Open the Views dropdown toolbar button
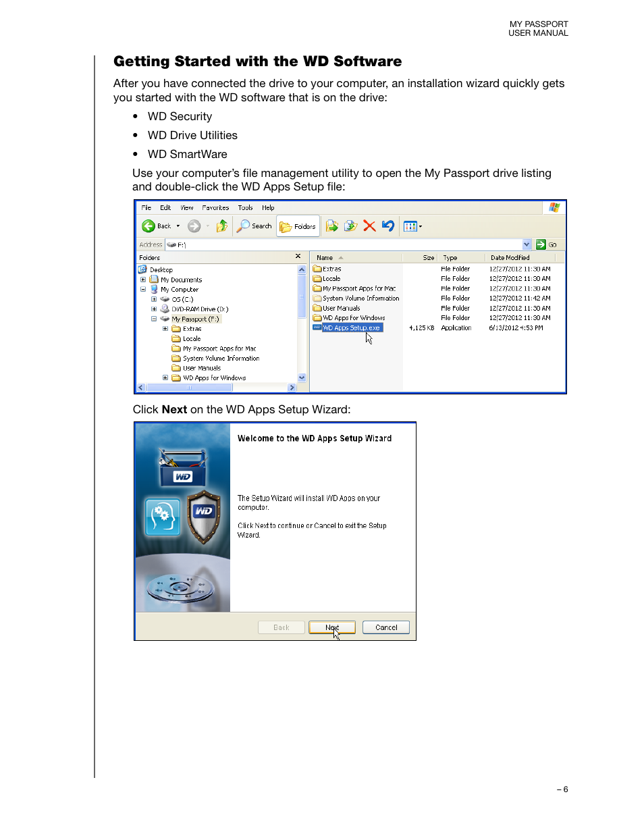Screen dimensions: 644x834 [x=412, y=226]
